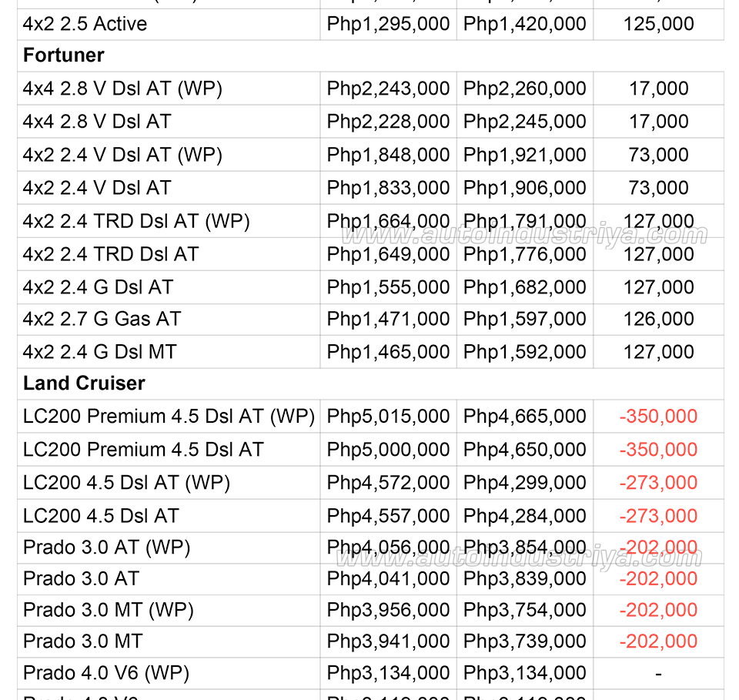739x700 pixels.
Task: Select the "LC200 Premium 4.5 Dsl AT (WP)" label
Action: coord(169,417)
